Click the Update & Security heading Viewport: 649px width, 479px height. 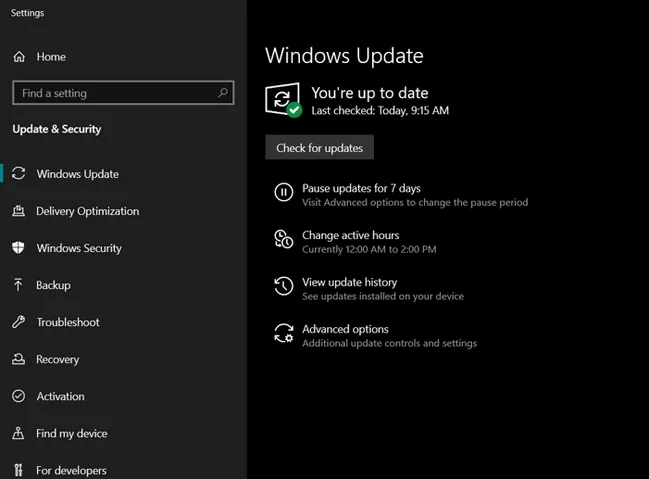tap(57, 129)
